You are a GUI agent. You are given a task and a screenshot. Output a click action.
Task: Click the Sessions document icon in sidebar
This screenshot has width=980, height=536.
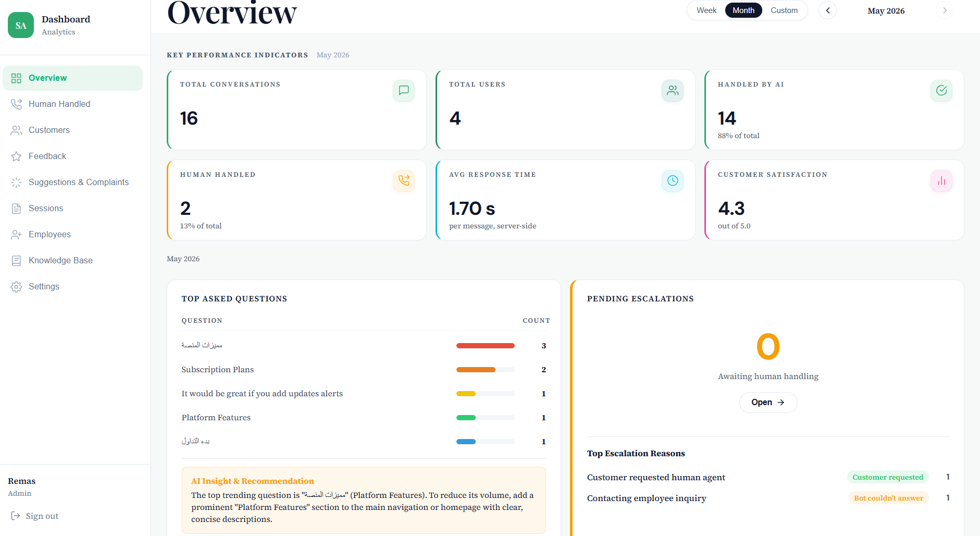pyautogui.click(x=16, y=209)
